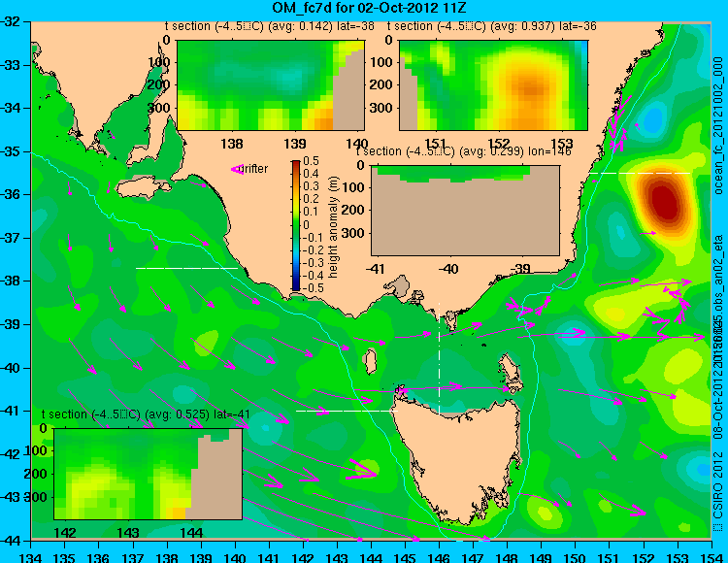The image size is (728, 563).
Task: Click Kangaroo Island on the map
Action: click(143, 188)
